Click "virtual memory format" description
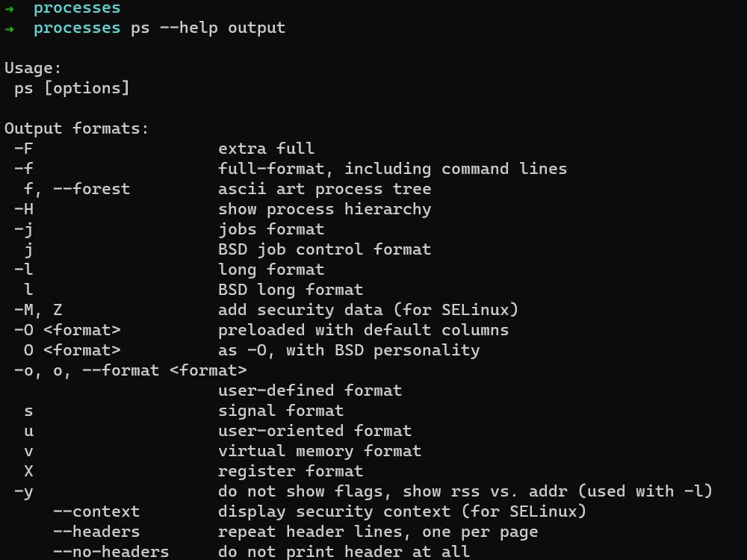Viewport: 747px width, 560px height. pos(320,451)
